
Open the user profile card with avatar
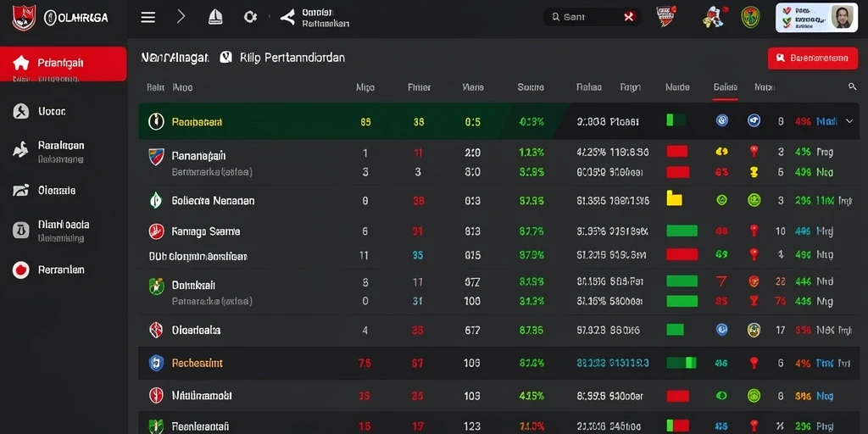816,17
